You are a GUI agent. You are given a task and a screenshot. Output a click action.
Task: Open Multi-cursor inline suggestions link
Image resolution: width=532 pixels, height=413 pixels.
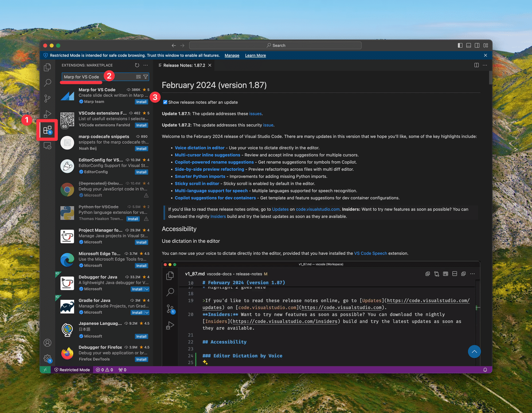click(x=207, y=155)
